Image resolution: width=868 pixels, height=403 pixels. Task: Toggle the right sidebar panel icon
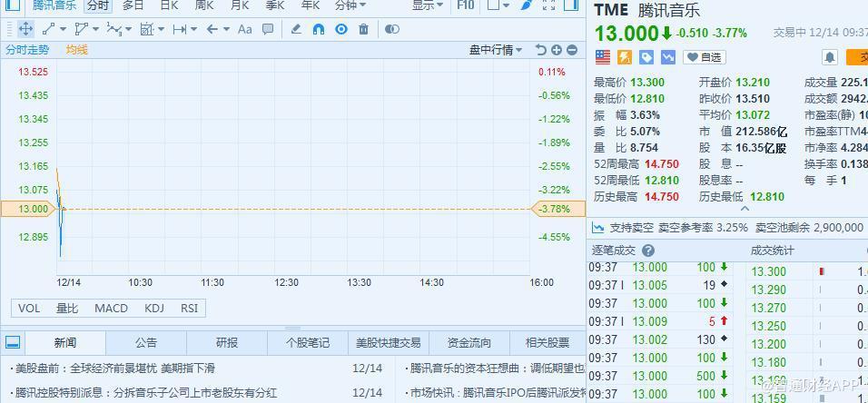(x=571, y=5)
